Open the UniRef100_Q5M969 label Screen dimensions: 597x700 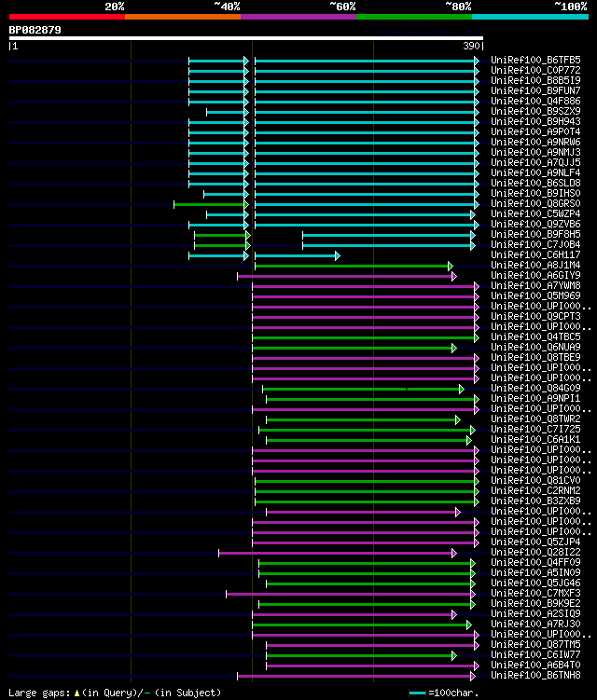coord(535,296)
